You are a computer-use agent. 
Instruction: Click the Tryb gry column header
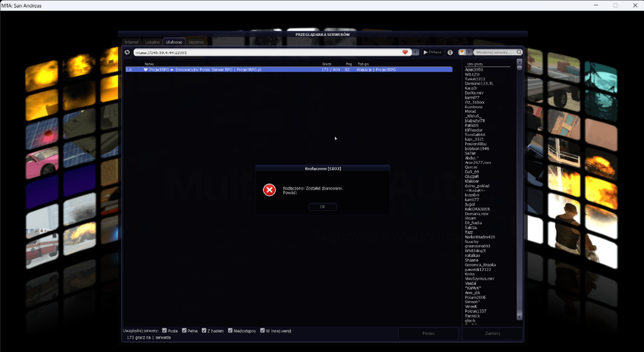[363, 64]
